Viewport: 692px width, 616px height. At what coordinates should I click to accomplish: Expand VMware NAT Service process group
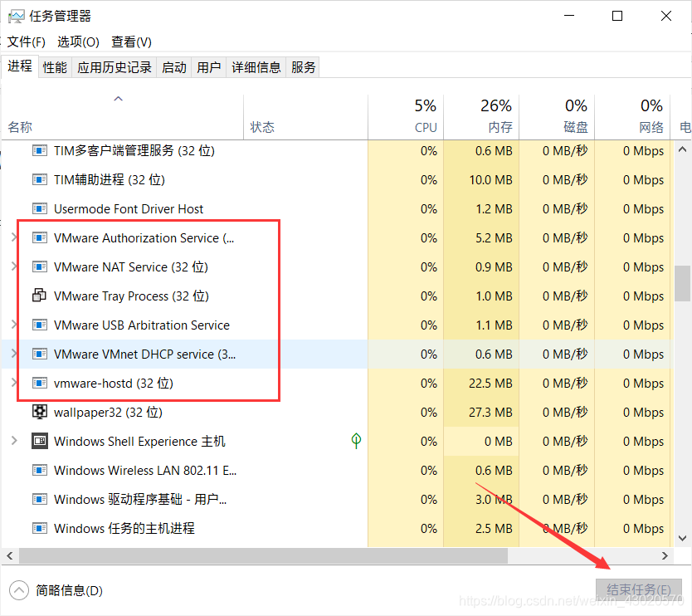tap(14, 266)
